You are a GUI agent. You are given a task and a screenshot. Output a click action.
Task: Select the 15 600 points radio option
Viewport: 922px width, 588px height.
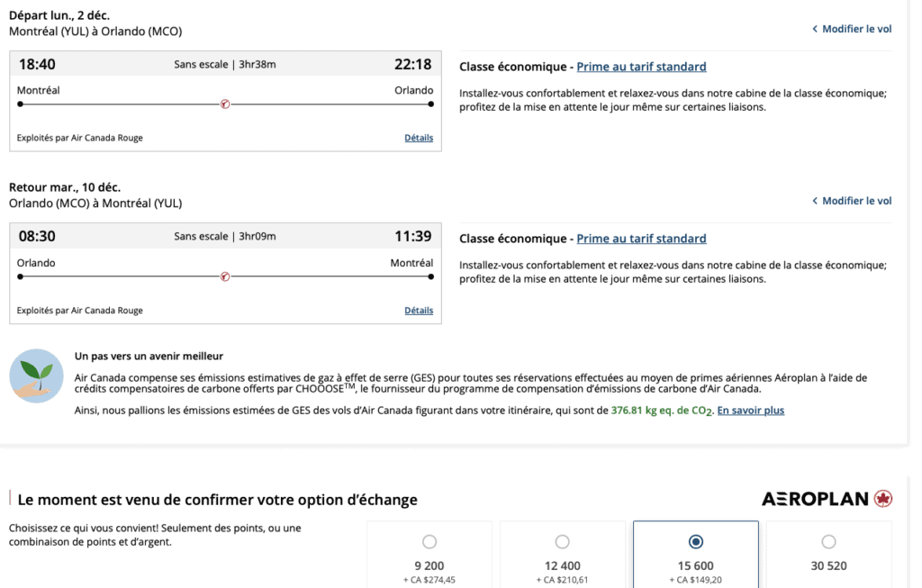pyautogui.click(x=696, y=542)
